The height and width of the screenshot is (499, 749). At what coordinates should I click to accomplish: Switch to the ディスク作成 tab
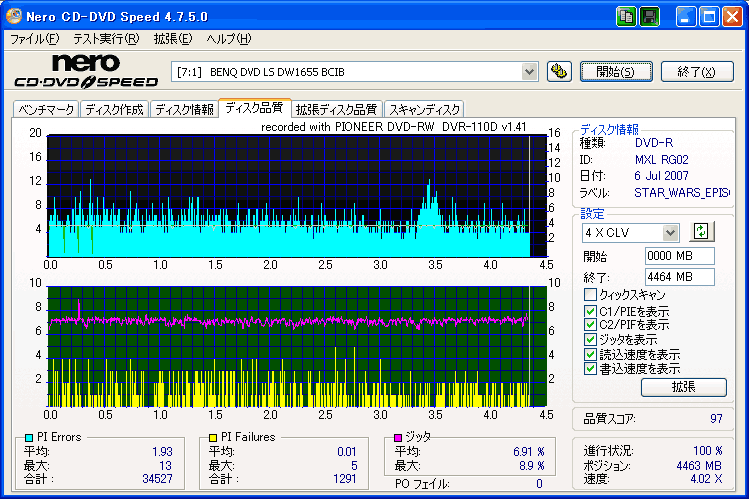(x=115, y=109)
